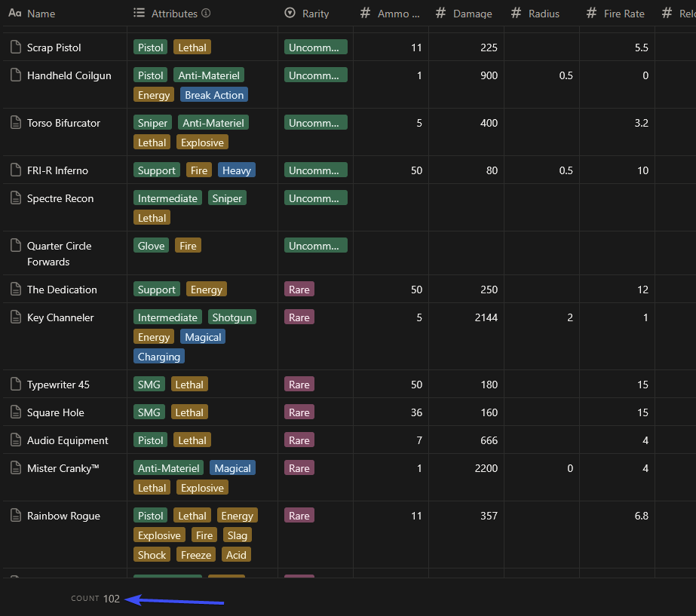This screenshot has height=616, width=696.
Task: Click the page icon beside Rainbow Rogue
Action: point(16,516)
